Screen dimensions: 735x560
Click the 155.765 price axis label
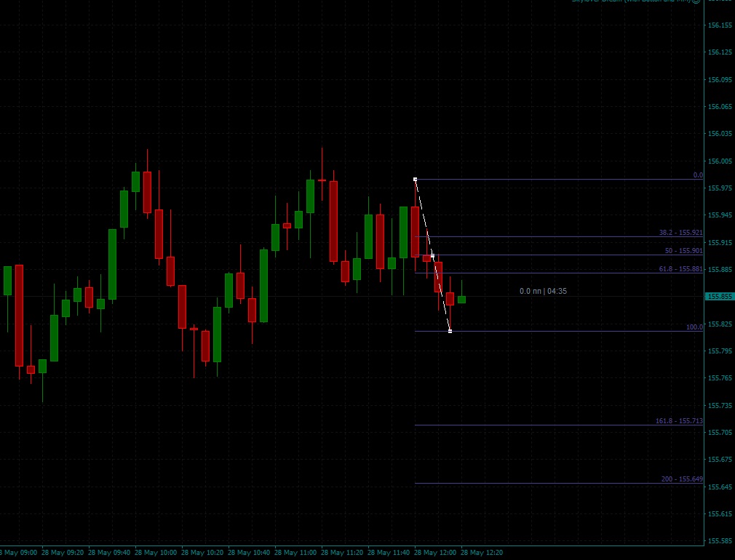(x=720, y=378)
